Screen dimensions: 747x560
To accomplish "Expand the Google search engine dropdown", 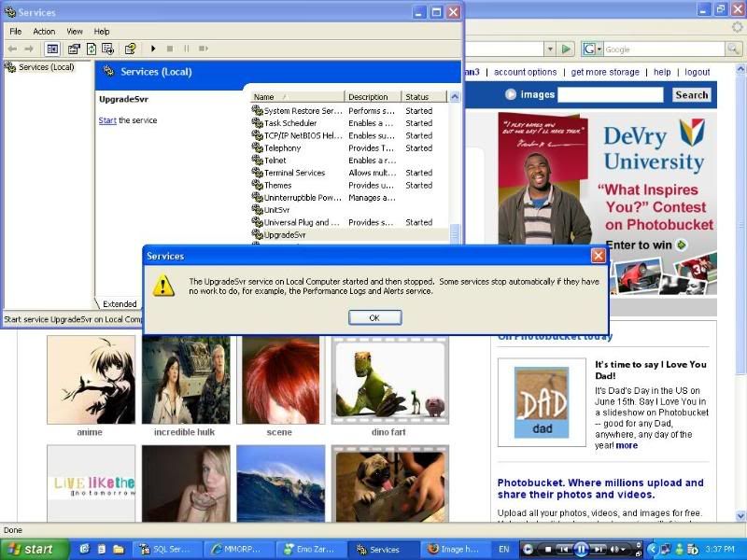I will pos(599,49).
